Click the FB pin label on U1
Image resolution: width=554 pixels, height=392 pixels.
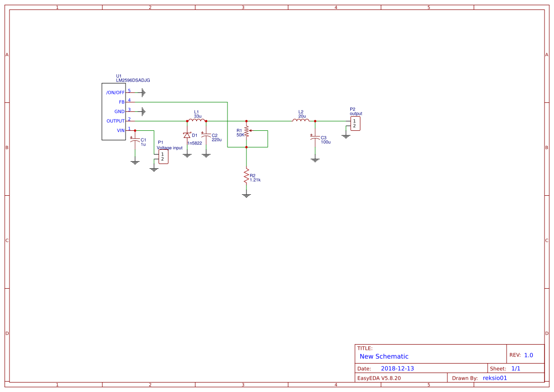(122, 101)
